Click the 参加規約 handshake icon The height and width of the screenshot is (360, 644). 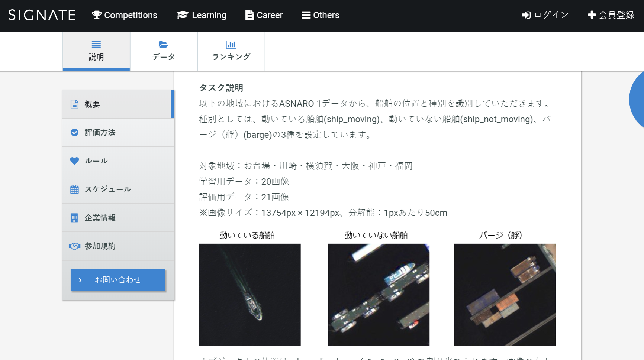tap(74, 246)
